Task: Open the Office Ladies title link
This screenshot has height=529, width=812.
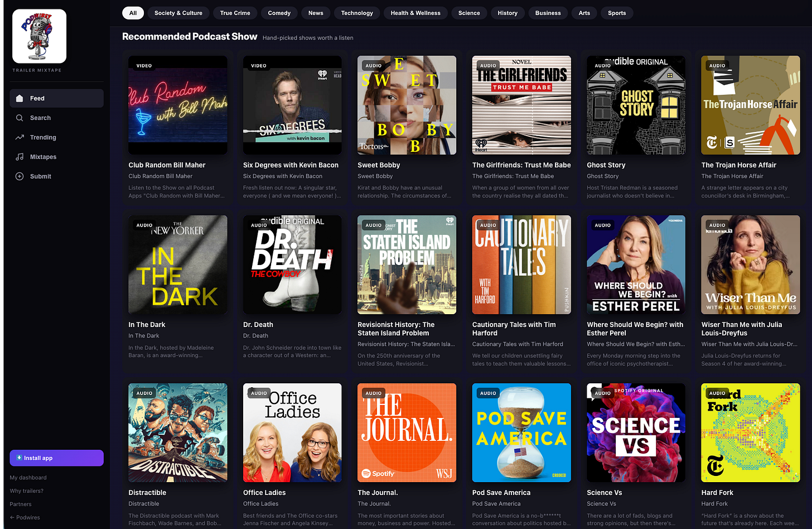Action: [x=264, y=493]
